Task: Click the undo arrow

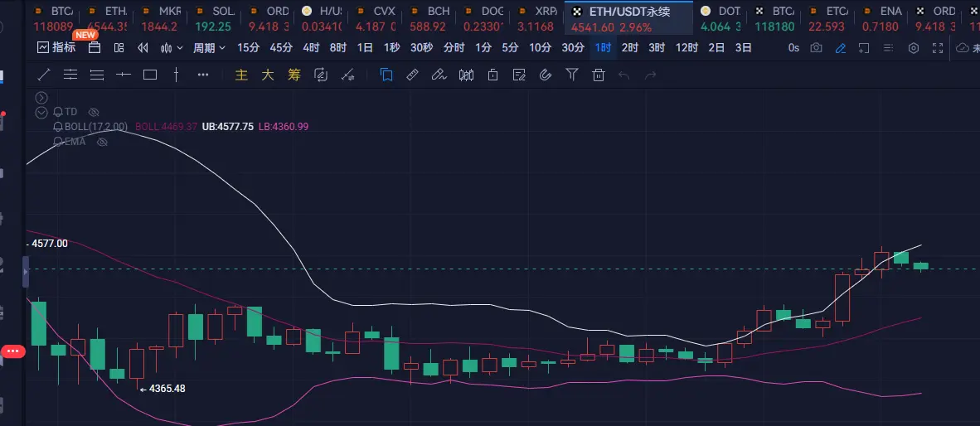Action: coord(623,75)
